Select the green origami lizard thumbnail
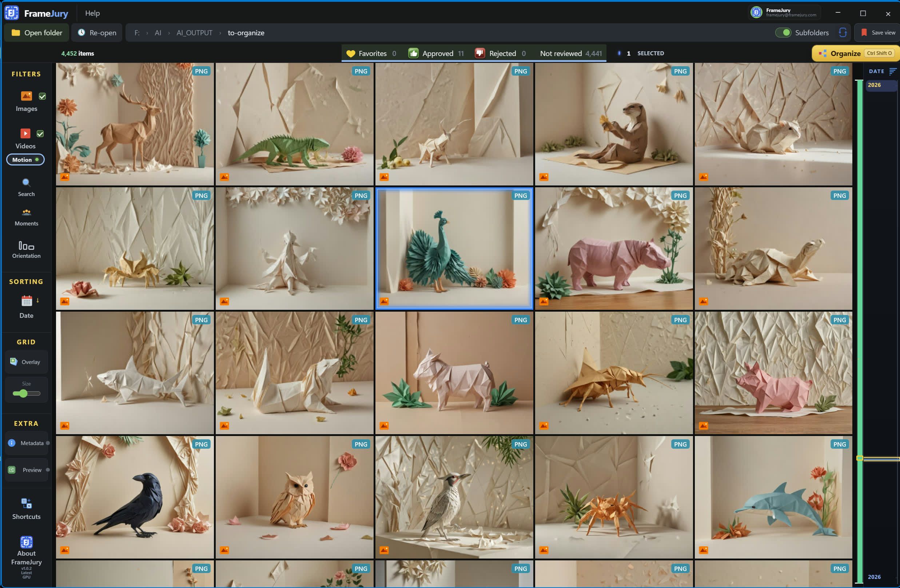 tap(294, 124)
